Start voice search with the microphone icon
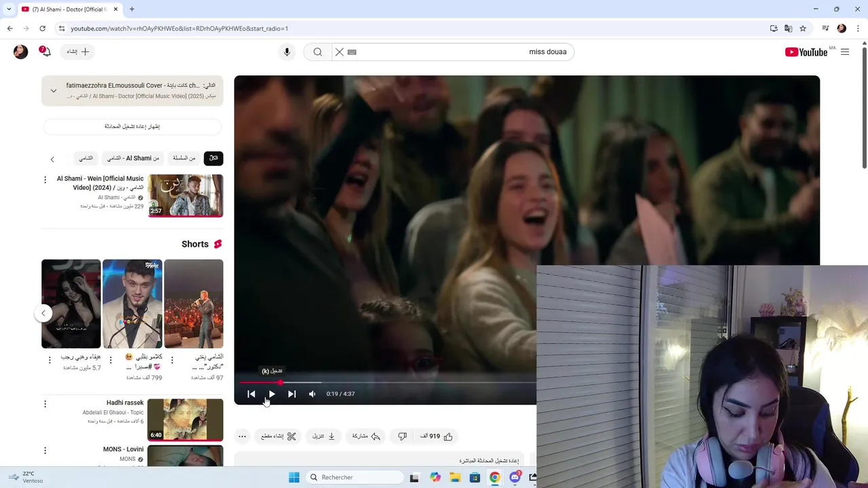 (287, 52)
